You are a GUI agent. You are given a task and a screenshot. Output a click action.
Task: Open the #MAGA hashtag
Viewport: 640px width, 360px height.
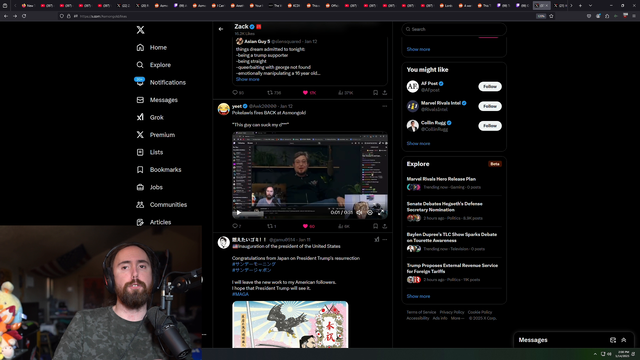coord(240,294)
